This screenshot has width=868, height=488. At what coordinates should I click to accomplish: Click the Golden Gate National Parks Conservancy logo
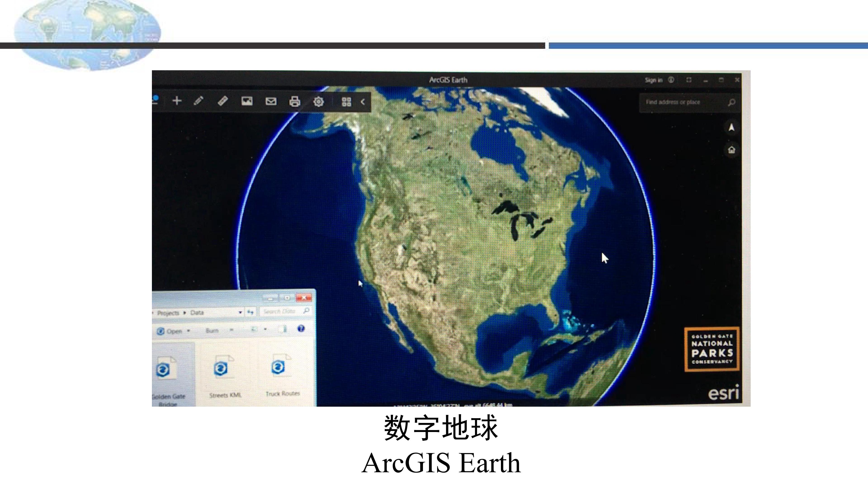point(712,349)
